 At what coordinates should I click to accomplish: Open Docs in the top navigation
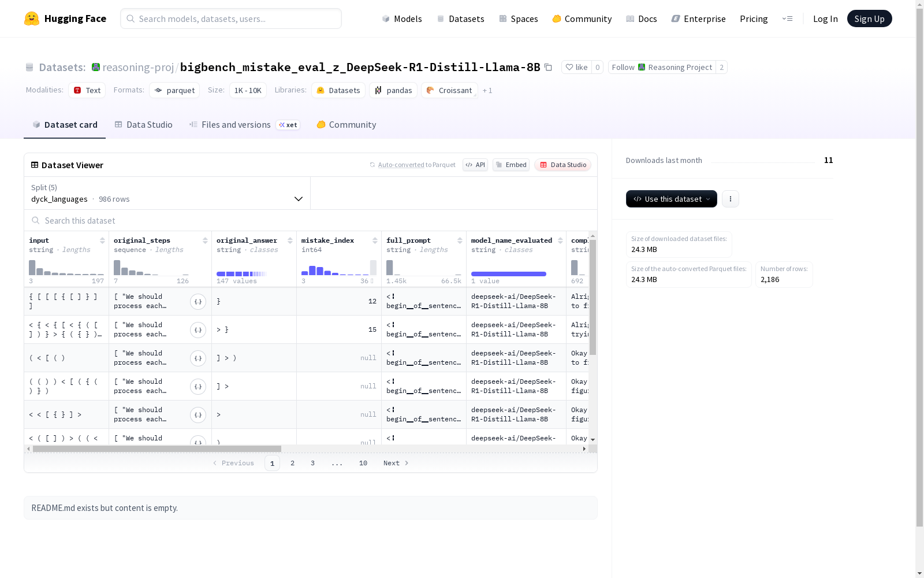(x=642, y=18)
